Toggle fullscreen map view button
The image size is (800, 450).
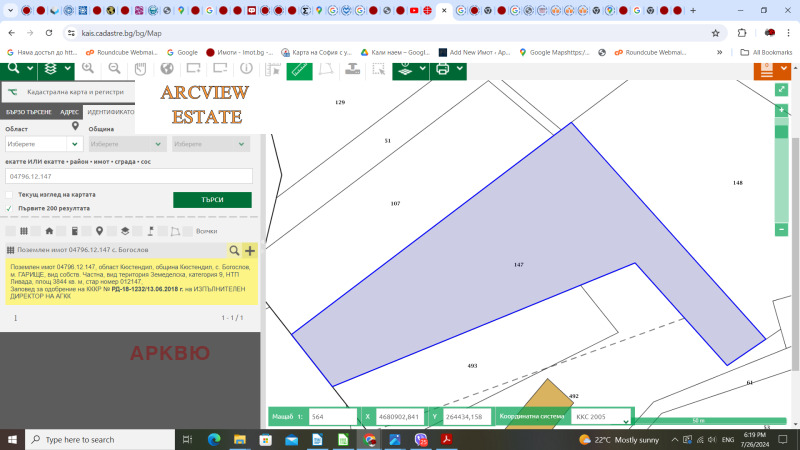click(x=782, y=89)
